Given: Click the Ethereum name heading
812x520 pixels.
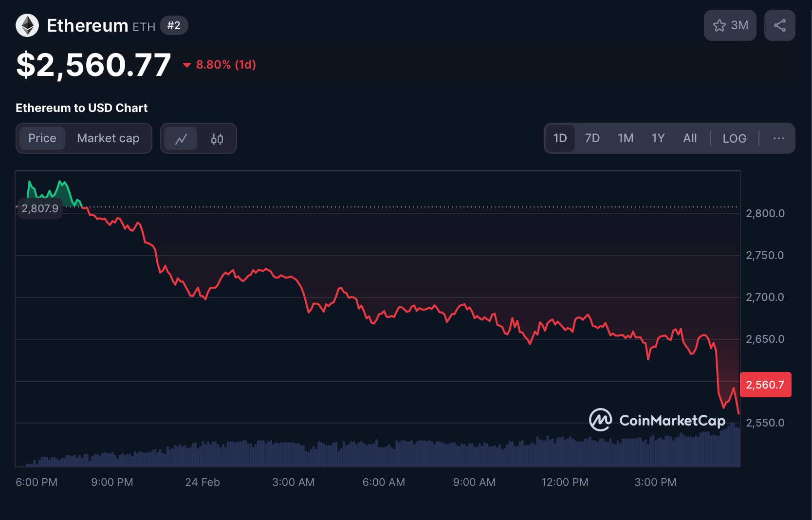Looking at the screenshot, I should pyautogui.click(x=88, y=25).
